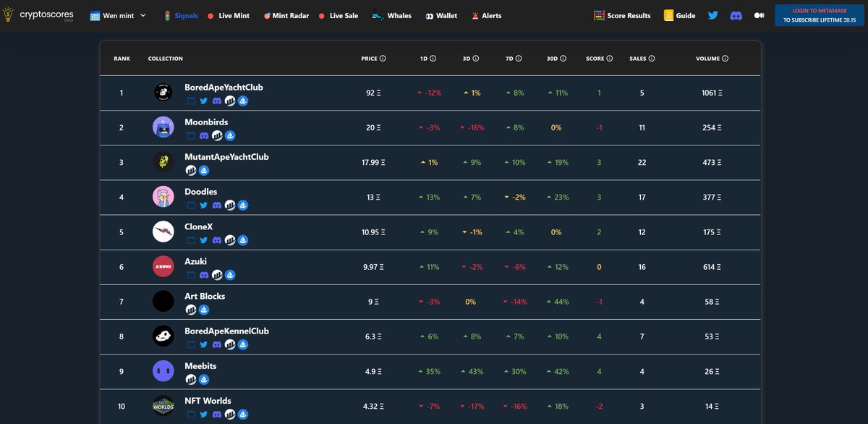The height and width of the screenshot is (424, 868).
Task: Click the Doodles collection avatar
Action: (x=163, y=197)
